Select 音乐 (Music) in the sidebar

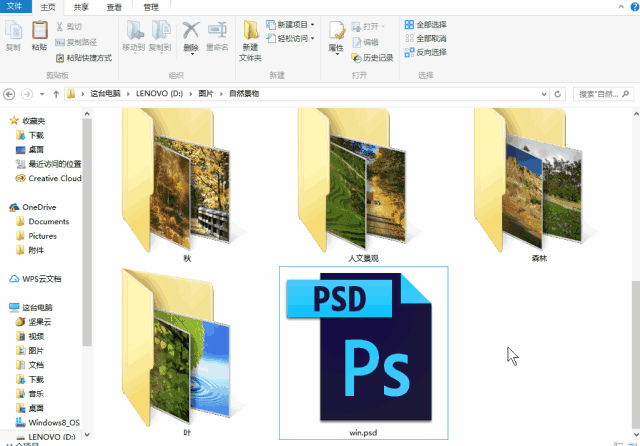[30, 394]
